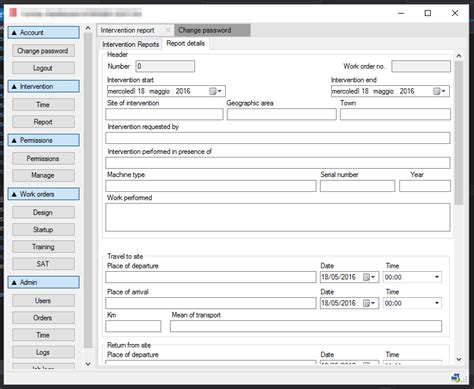The width and height of the screenshot is (474, 389).
Task: Click the Km field
Action: (133, 326)
